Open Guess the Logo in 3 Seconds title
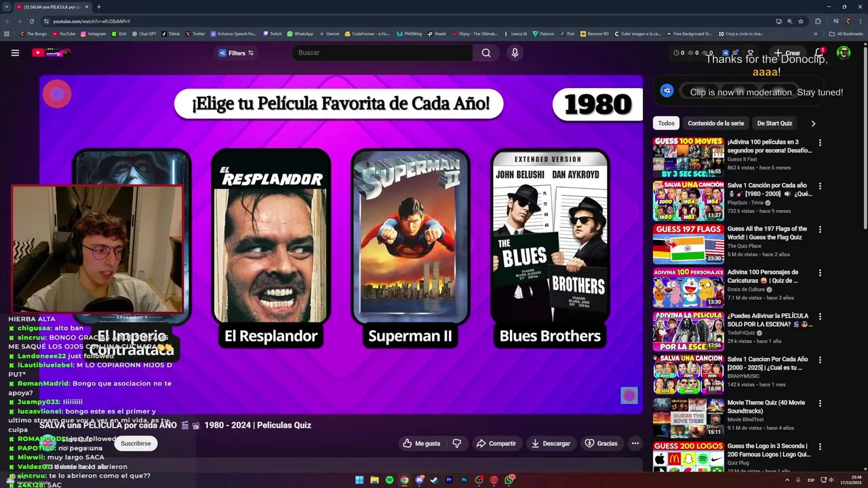 point(769,450)
